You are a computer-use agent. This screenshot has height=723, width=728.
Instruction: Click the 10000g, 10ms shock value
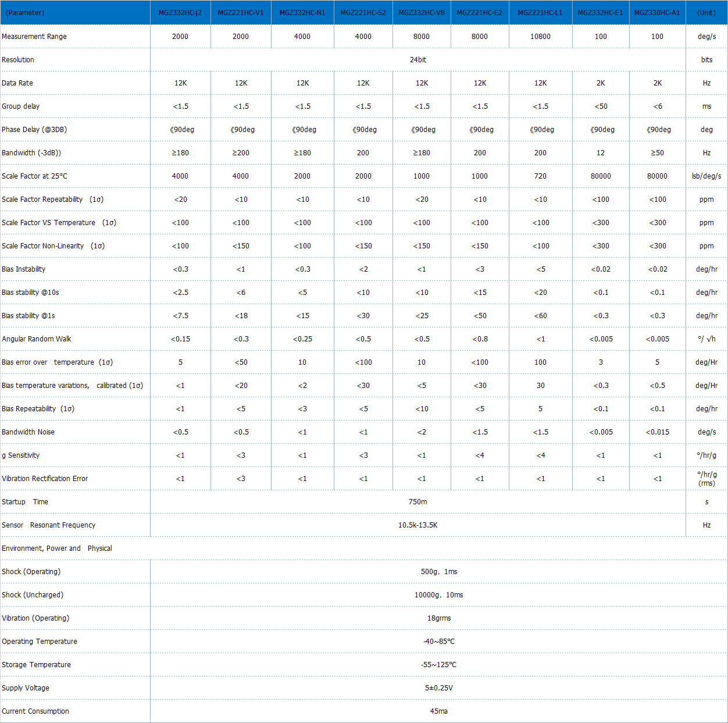point(438,595)
